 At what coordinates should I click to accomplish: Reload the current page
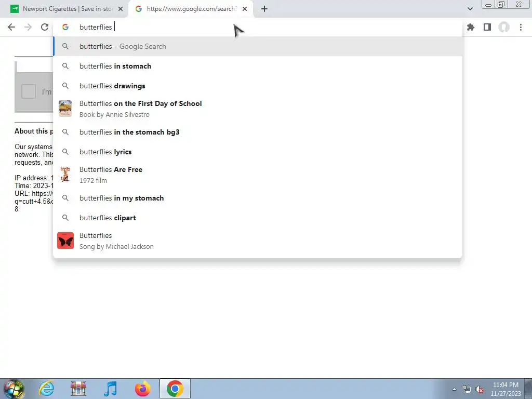(45, 27)
